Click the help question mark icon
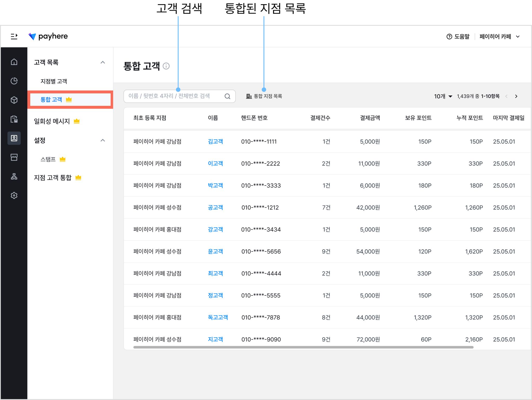 (x=449, y=37)
